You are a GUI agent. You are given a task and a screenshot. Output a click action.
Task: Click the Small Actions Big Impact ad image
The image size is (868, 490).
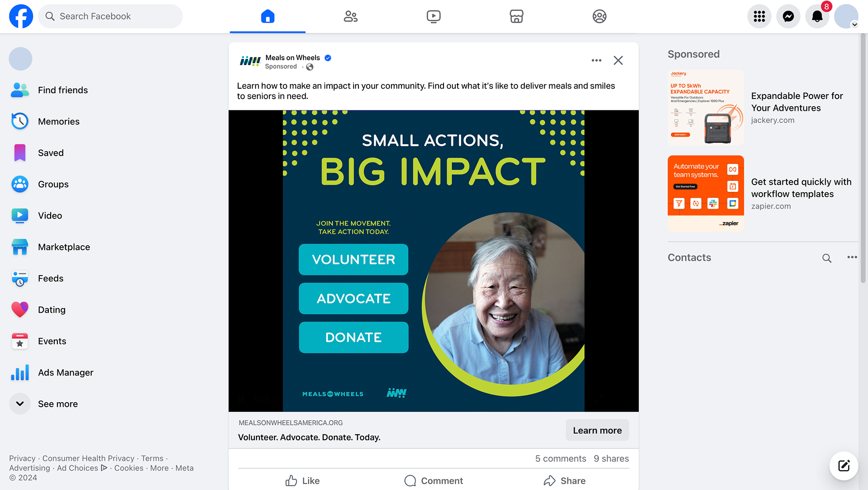click(434, 261)
